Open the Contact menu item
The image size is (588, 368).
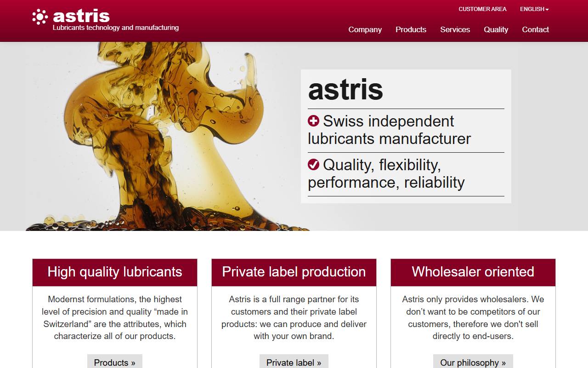(535, 29)
